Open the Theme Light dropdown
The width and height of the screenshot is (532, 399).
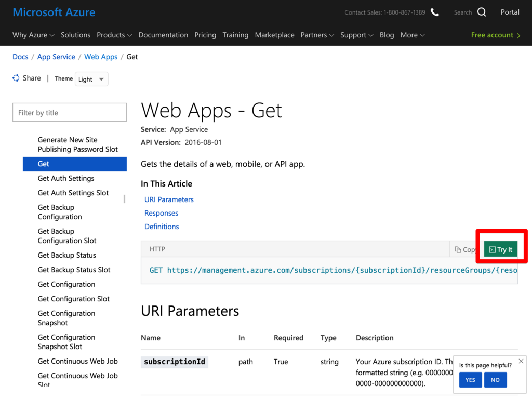(91, 79)
